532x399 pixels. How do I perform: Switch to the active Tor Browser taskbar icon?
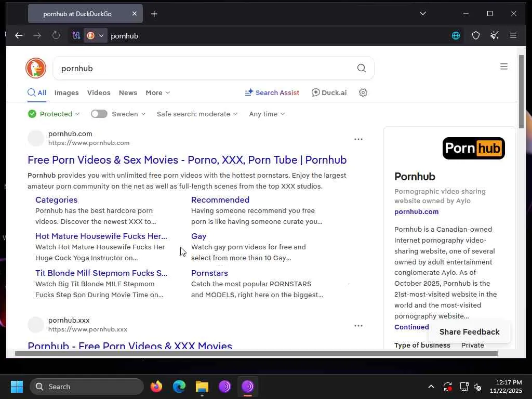pos(248,387)
